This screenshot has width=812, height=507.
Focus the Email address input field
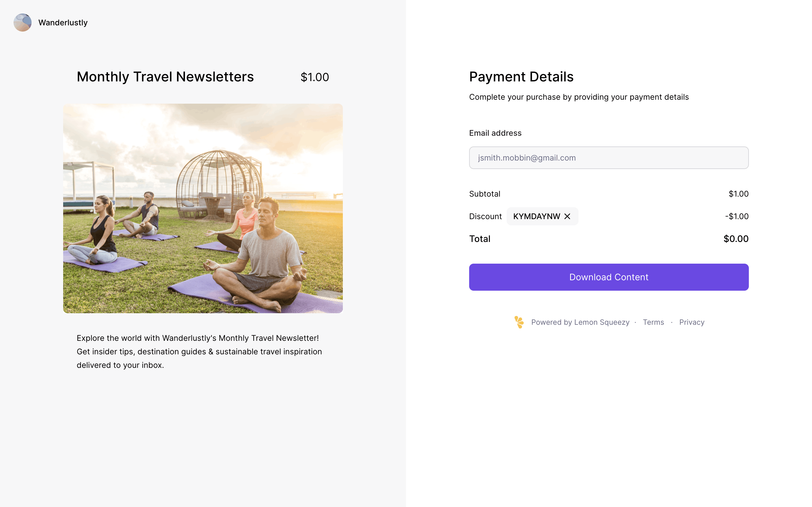(609, 158)
